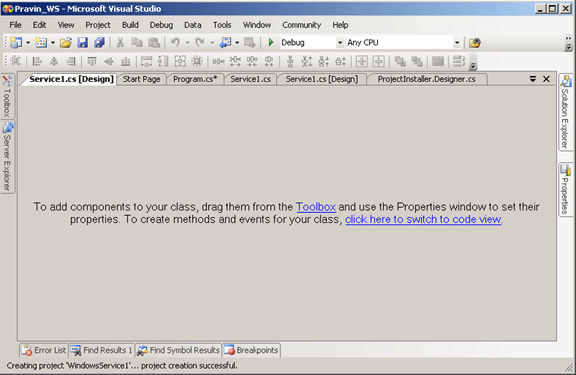
Task: Click the Align Rights layout icon
Action: [x=71, y=61]
